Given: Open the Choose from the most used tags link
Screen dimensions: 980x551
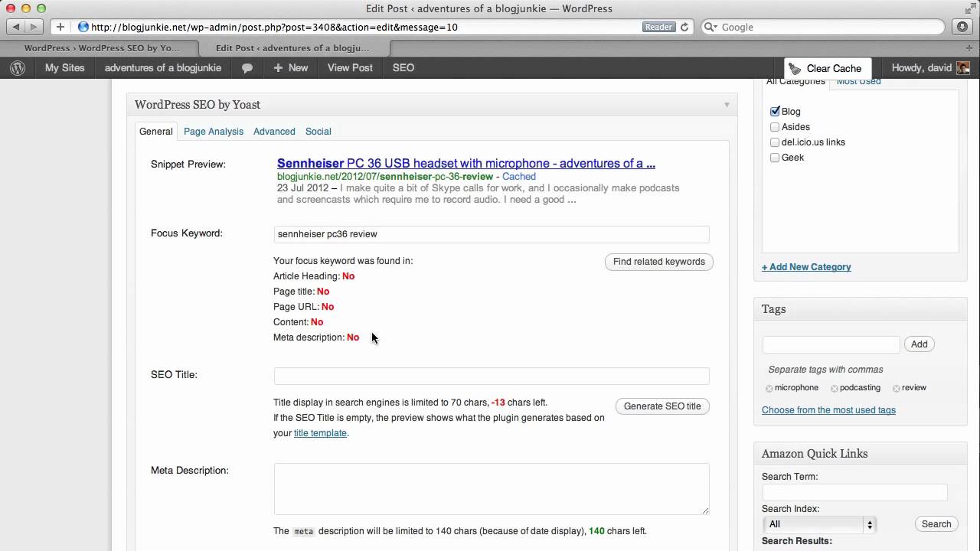Looking at the screenshot, I should click(x=828, y=409).
